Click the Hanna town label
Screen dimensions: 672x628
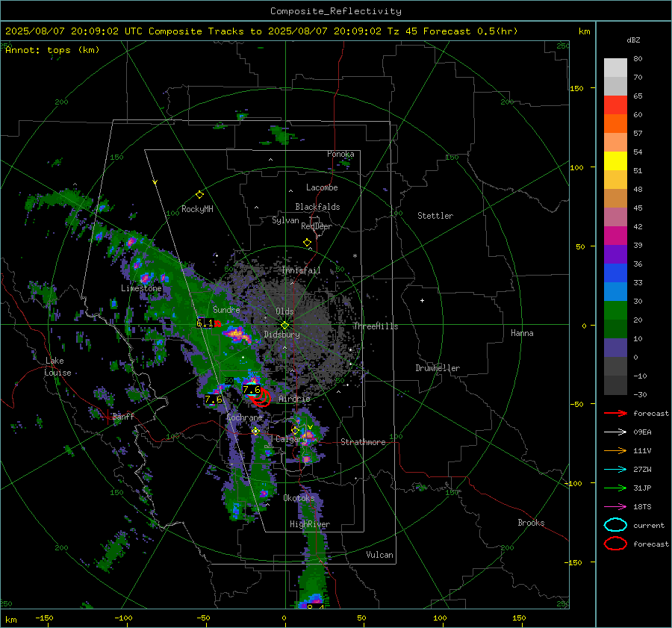pos(522,333)
